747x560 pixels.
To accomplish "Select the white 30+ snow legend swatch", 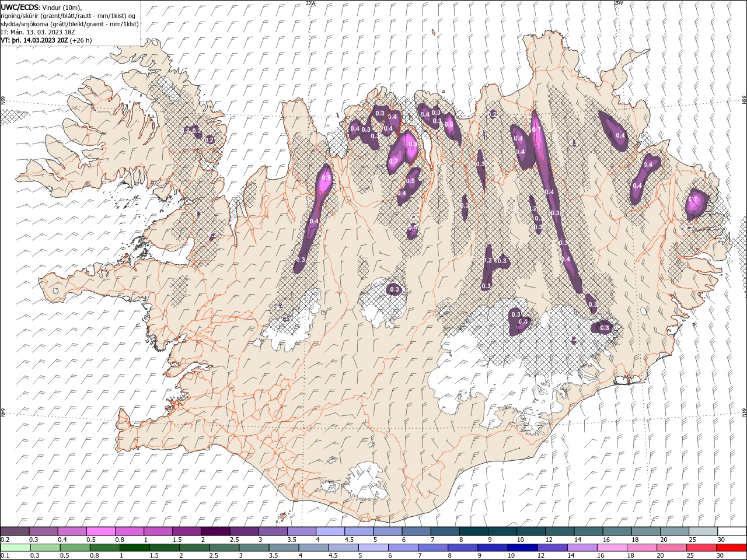I will tap(732, 531).
